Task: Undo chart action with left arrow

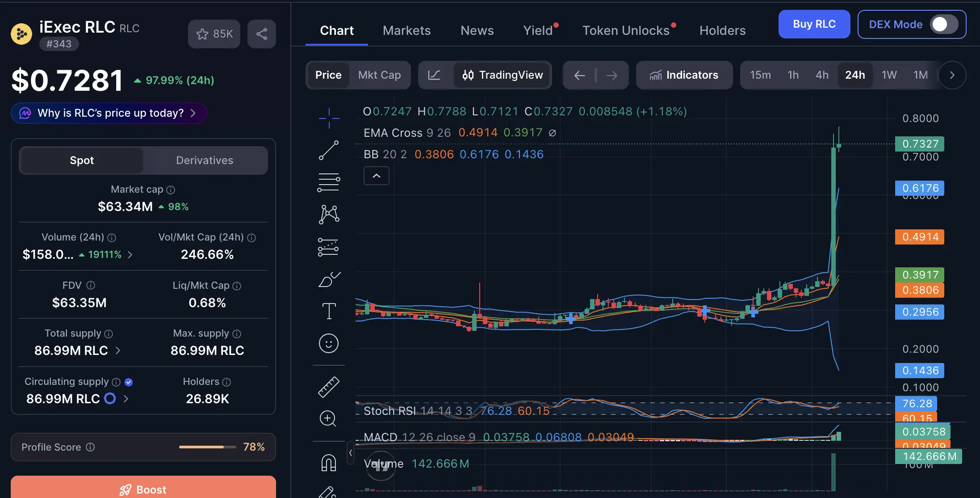Action: 580,75
